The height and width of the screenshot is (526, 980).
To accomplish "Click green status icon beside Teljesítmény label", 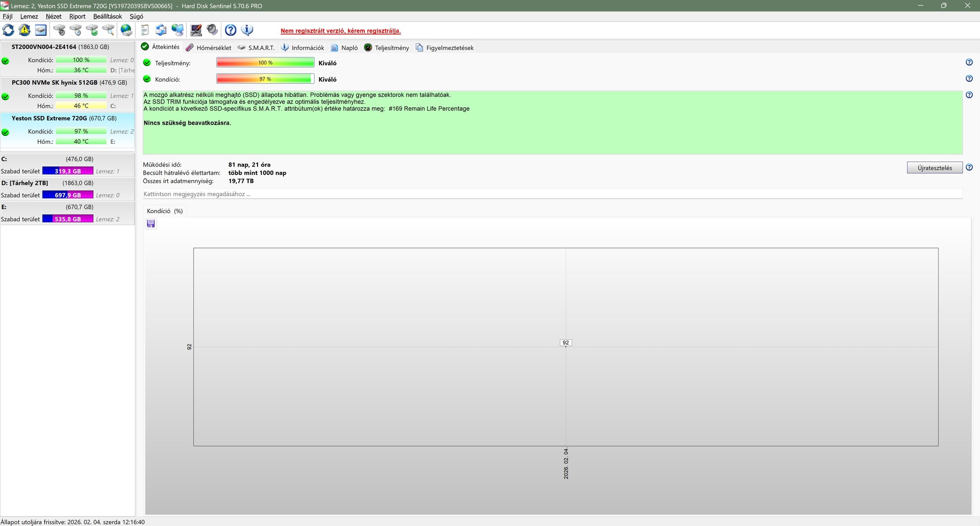I will 147,62.
